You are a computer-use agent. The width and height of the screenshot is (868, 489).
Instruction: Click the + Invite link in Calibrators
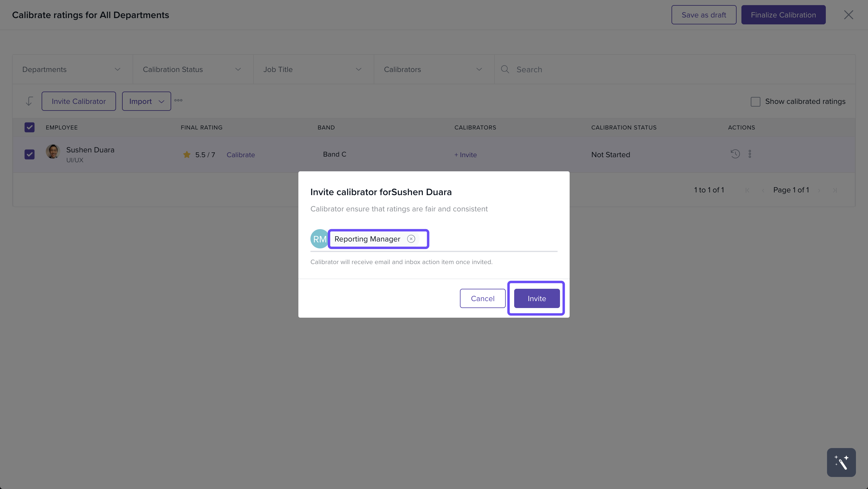pos(465,155)
